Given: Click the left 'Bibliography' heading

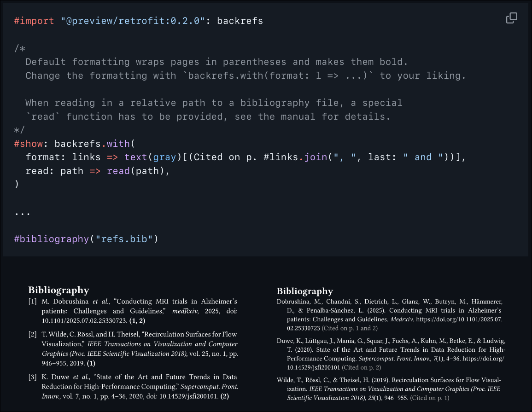Looking at the screenshot, I should click(x=58, y=290).
